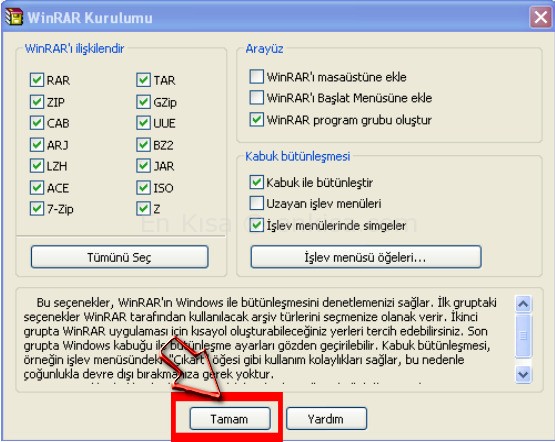The width and height of the screenshot is (555, 442).
Task: Toggle the Z format checkbox
Action: point(143,209)
